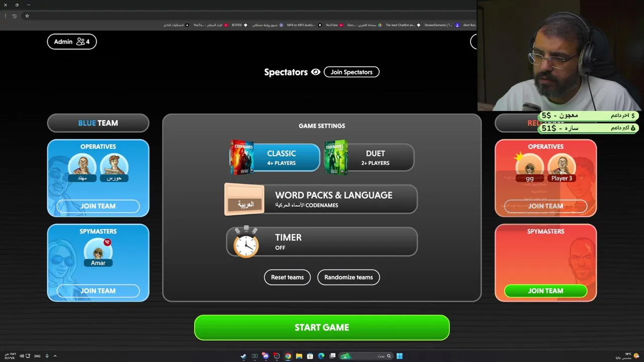Image resolution: width=644 pixels, height=362 pixels.
Task: Click the ENG language indicator
Action: tap(37, 356)
